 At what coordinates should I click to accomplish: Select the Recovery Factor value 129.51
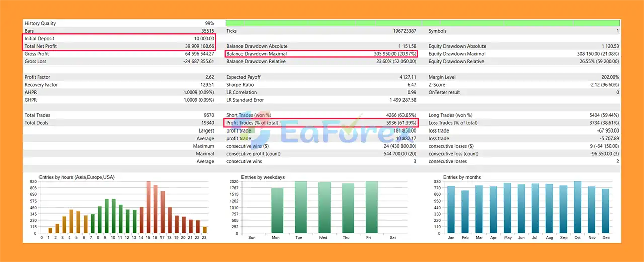pyautogui.click(x=206, y=85)
